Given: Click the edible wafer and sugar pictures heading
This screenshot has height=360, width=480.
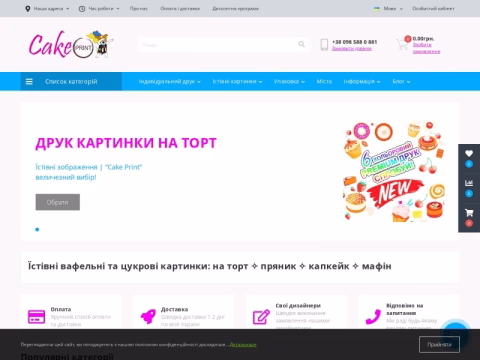Looking at the screenshot, I should [209, 266].
